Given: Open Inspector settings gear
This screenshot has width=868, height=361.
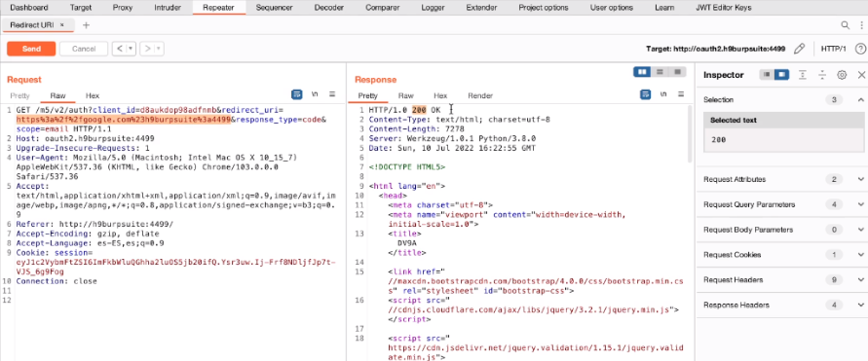Looking at the screenshot, I should 842,75.
